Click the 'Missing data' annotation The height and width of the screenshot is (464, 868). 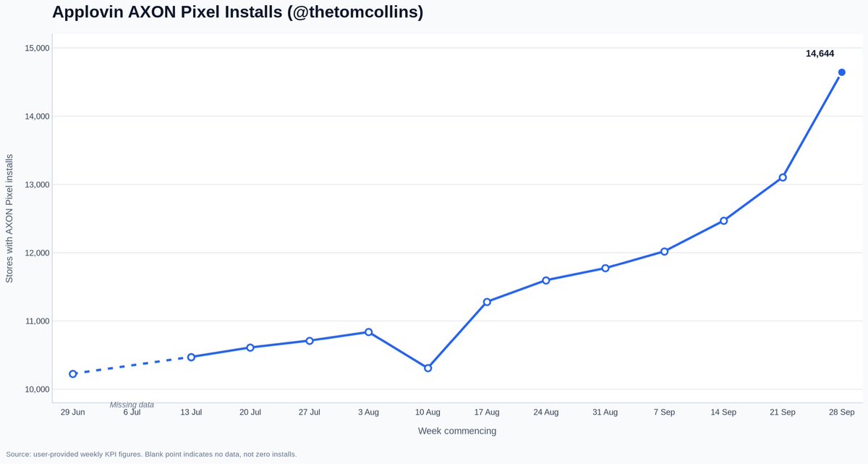(x=132, y=405)
